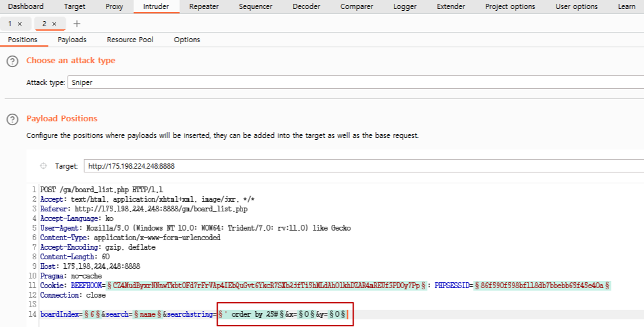Close Intruder attack tab 2
This screenshot has width=644, height=327.
click(x=54, y=24)
